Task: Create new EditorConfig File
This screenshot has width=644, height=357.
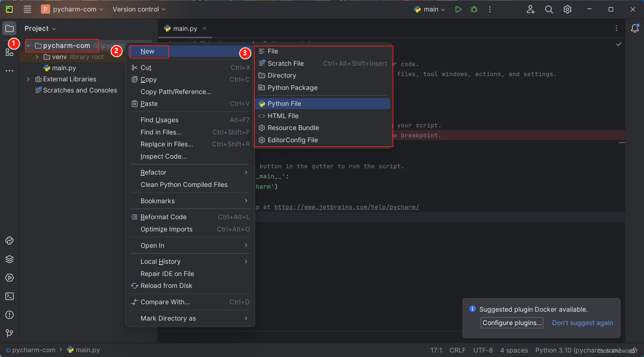Action: (323, 140)
